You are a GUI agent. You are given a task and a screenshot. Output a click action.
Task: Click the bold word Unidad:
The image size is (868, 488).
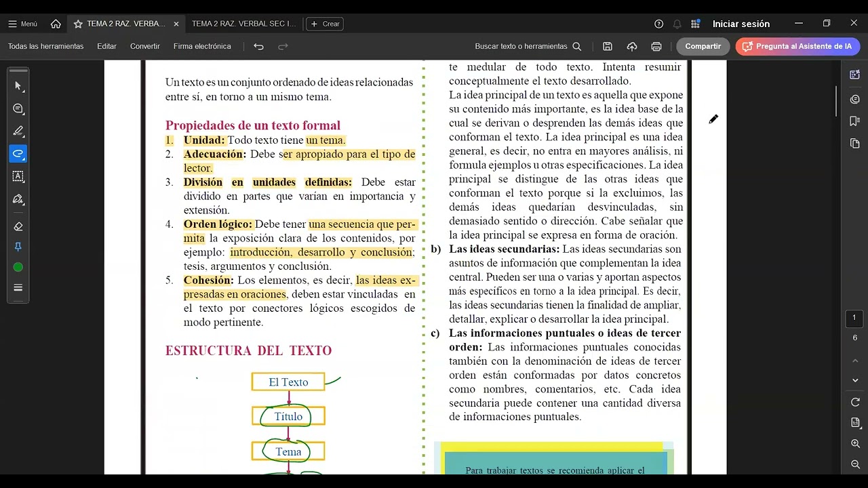tap(204, 140)
